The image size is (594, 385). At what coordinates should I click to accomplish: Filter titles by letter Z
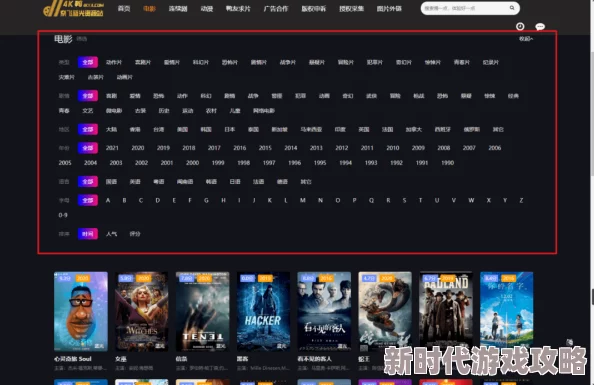521,200
